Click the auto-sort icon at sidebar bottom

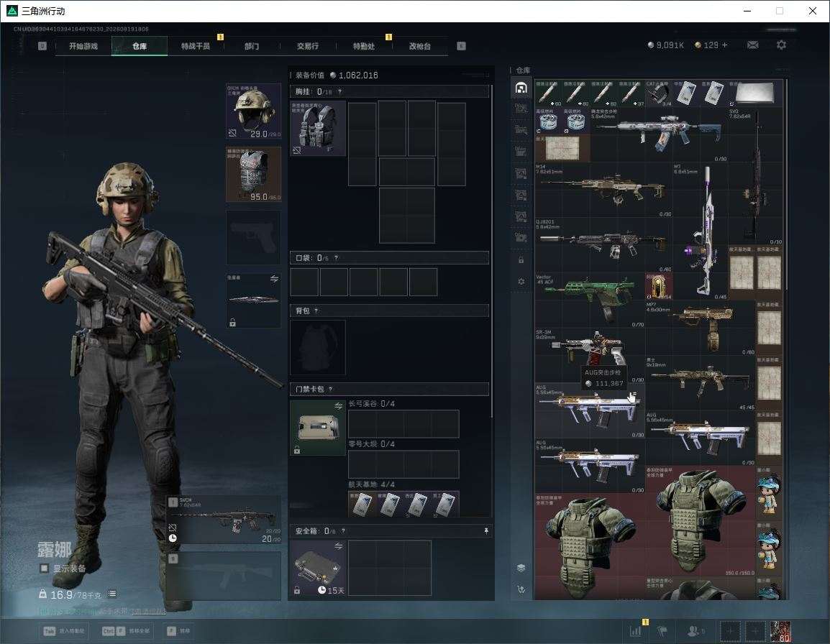coord(521,589)
